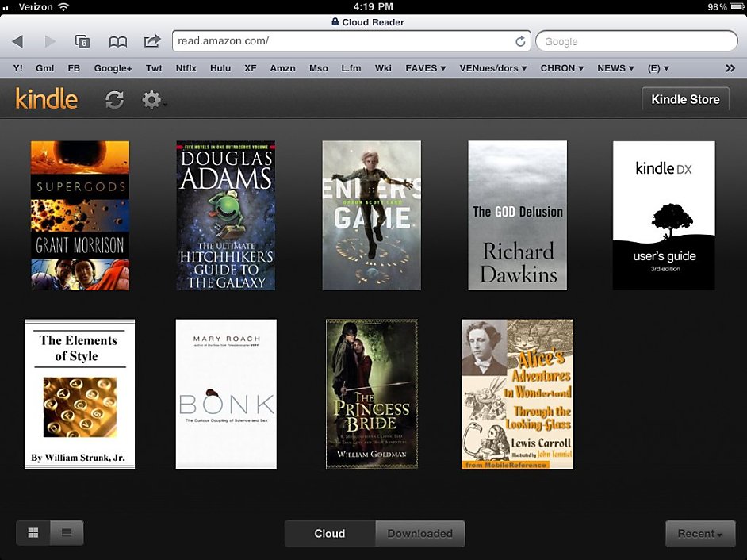Switch to the Cloud library view
This screenshot has height=560, width=747.
point(329,533)
